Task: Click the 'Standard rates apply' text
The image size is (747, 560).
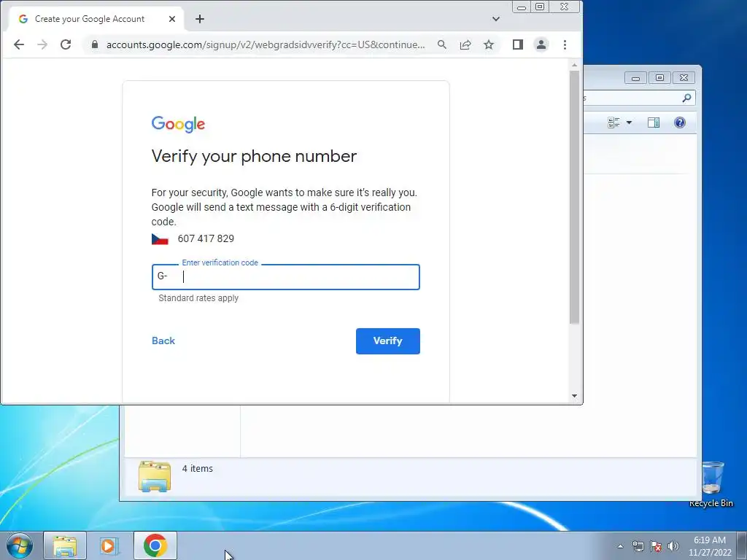Action: [198, 298]
